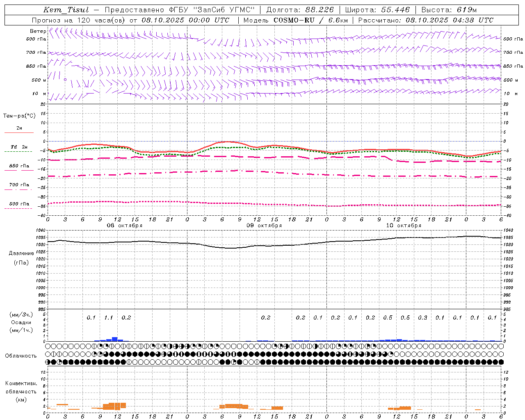The image size is (525, 420).
Task: Click the longitude value Долгота: 88.226
Action: pyautogui.click(x=300, y=10)
